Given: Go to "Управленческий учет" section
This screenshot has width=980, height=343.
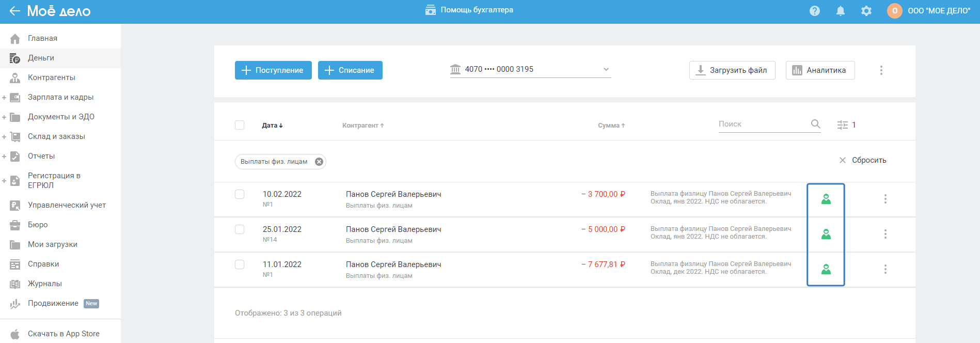Looking at the screenshot, I should (x=67, y=205).
